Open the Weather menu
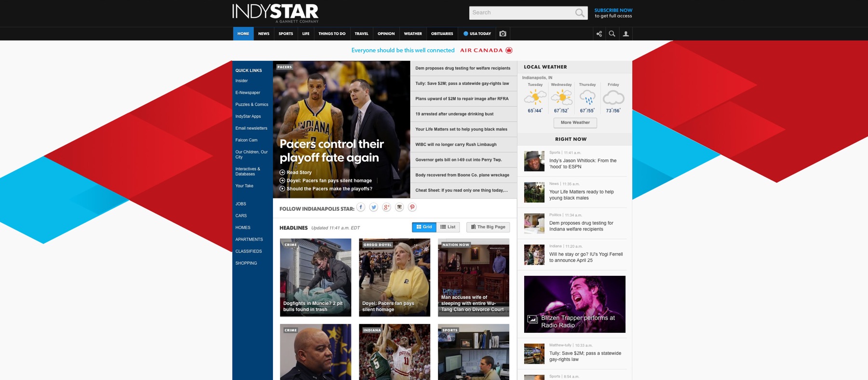The width and height of the screenshot is (868, 380). coord(413,34)
